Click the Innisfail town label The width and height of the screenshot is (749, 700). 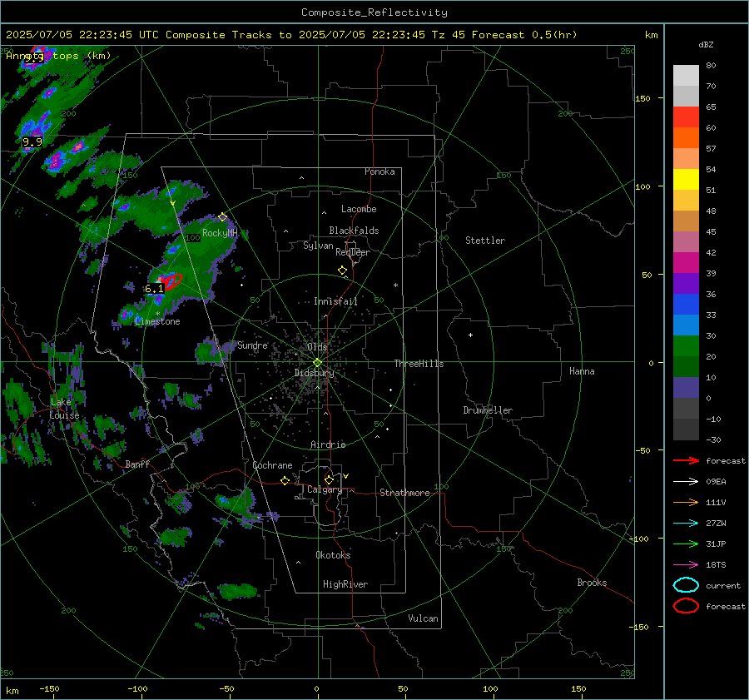(335, 301)
